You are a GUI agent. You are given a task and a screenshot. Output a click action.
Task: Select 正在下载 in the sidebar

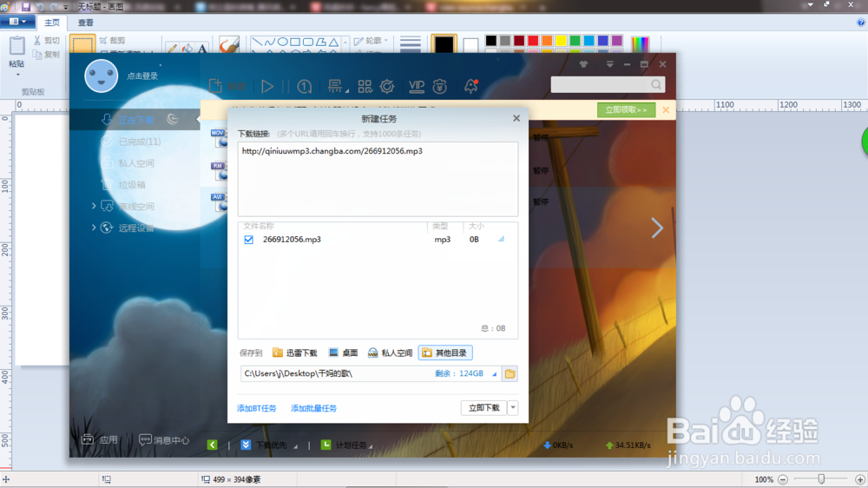(135, 120)
